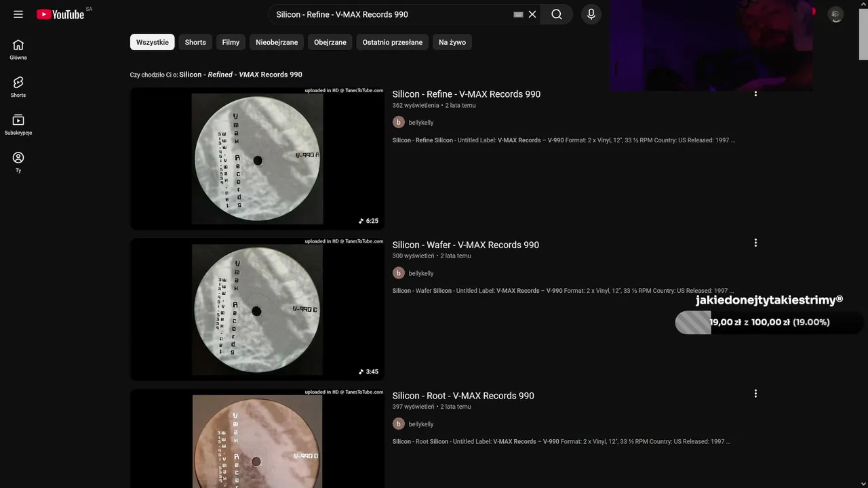Screen dimensions: 868x488
Task: Open bellykelly avatar under Silicon - Wafer
Action: coord(399,273)
